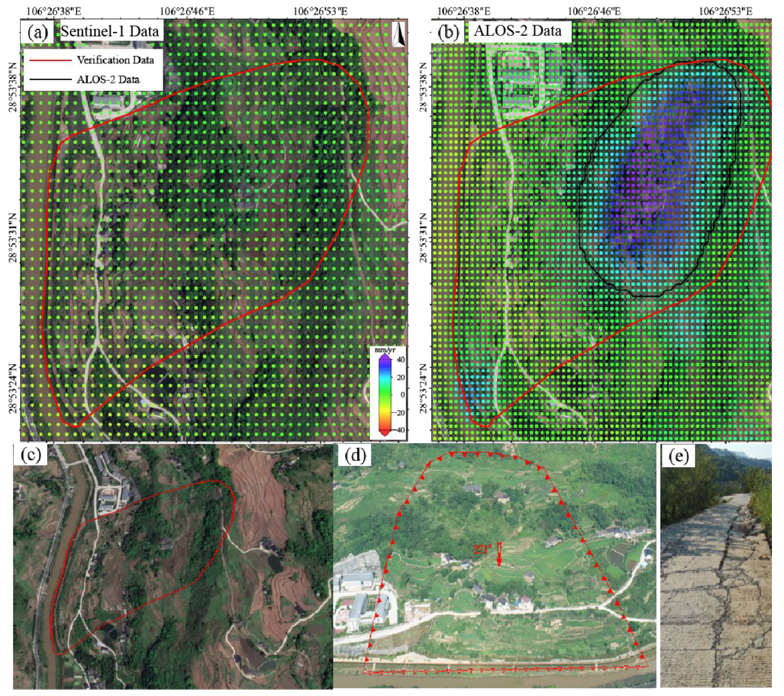Select the (c) panel label
Screen dimensions: 784x696
[31, 455]
